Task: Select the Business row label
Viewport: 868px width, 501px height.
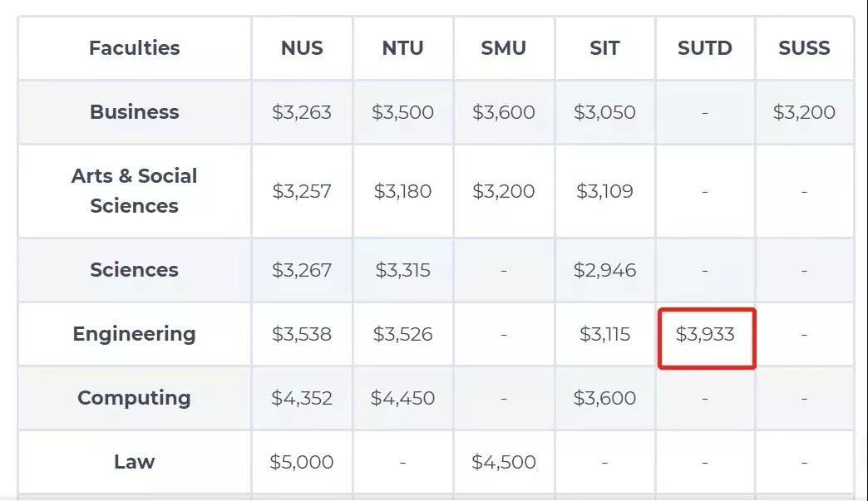Action: tap(135, 112)
